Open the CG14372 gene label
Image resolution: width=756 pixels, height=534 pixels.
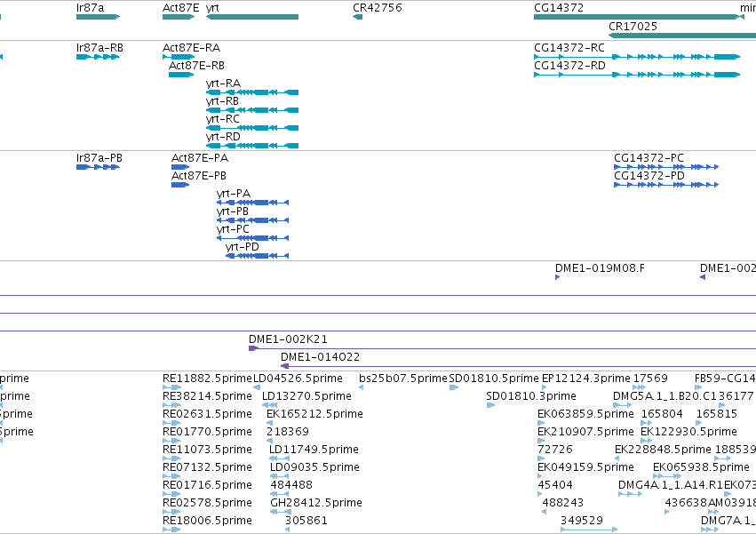(x=559, y=8)
